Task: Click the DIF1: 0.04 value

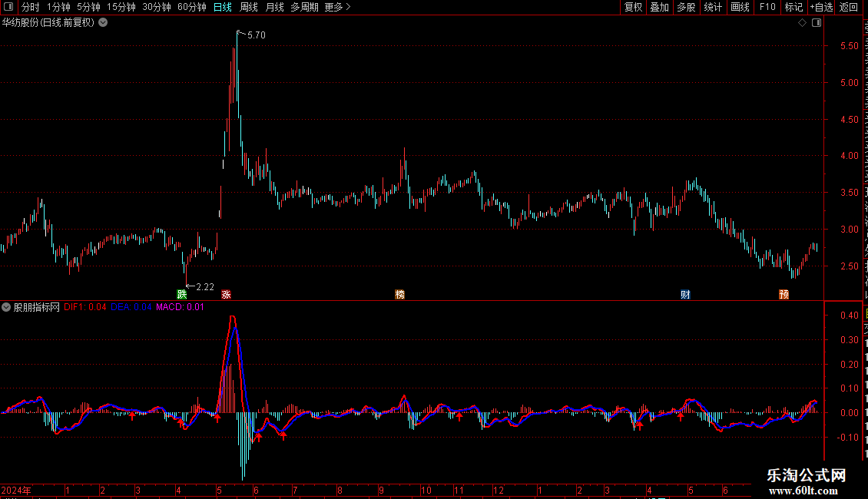Action: (x=84, y=307)
